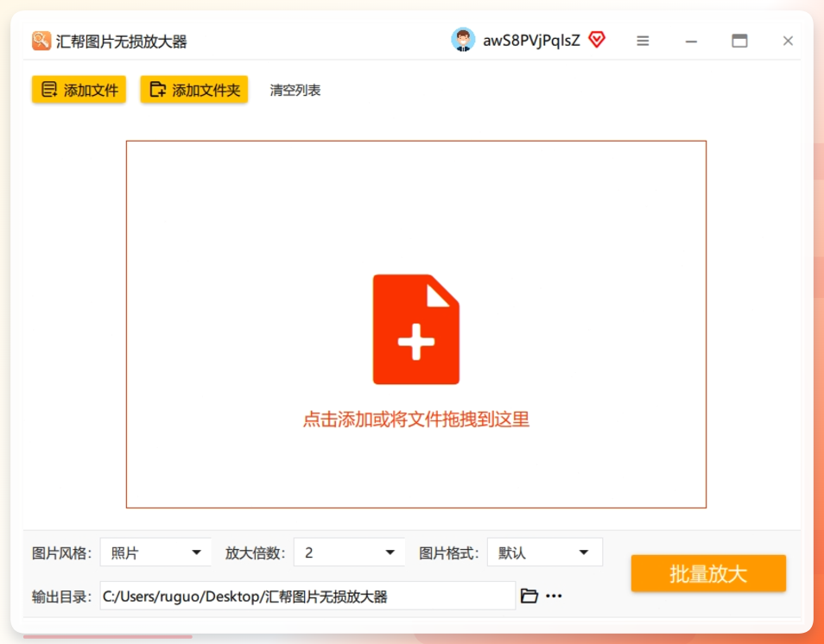
Task: Open the 图片风格 dropdown showing 照片
Action: click(155, 552)
